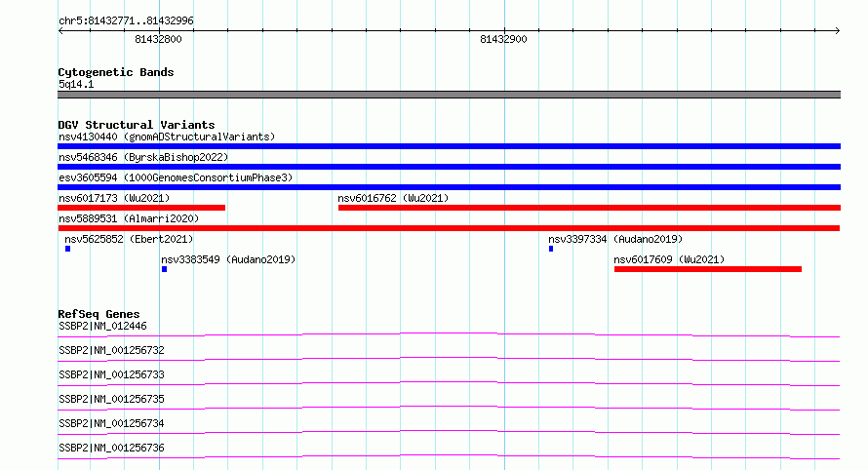Click the red bar under nsv6016762
The width and height of the screenshot is (868, 470).
click(589, 208)
